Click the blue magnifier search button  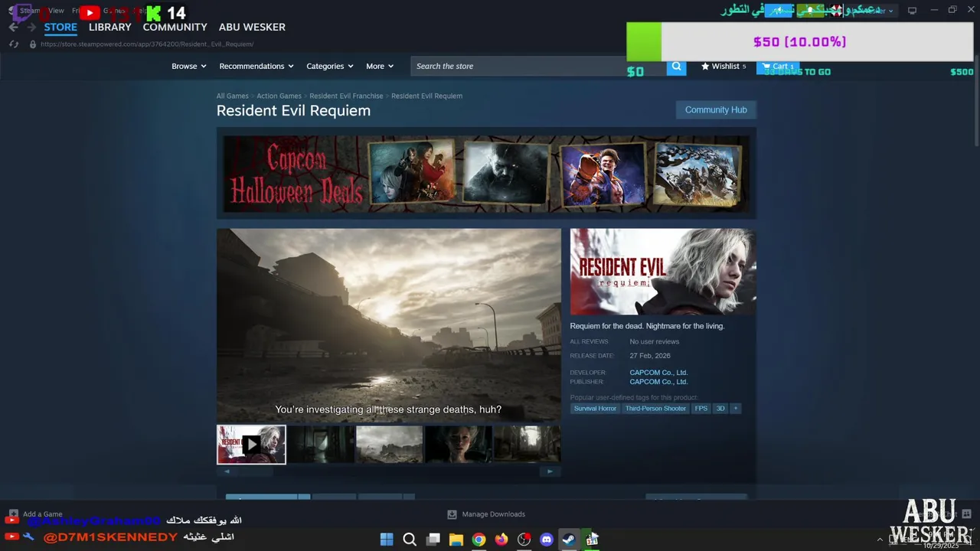coord(676,67)
